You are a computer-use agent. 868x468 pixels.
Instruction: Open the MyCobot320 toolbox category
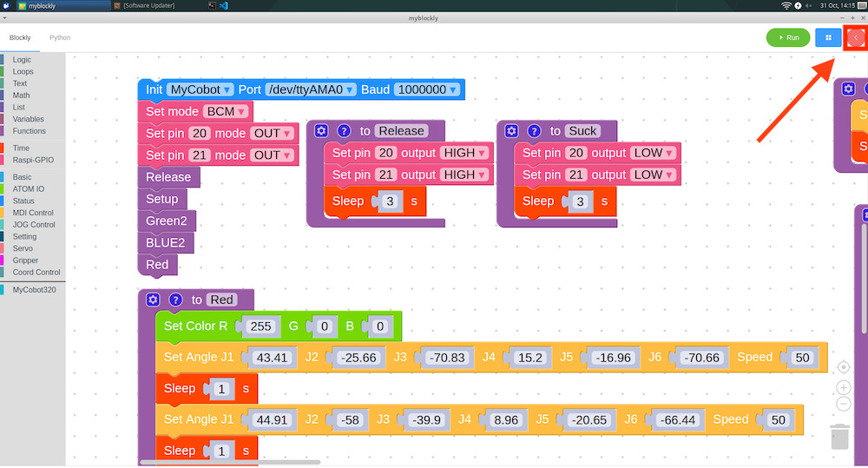pos(33,290)
